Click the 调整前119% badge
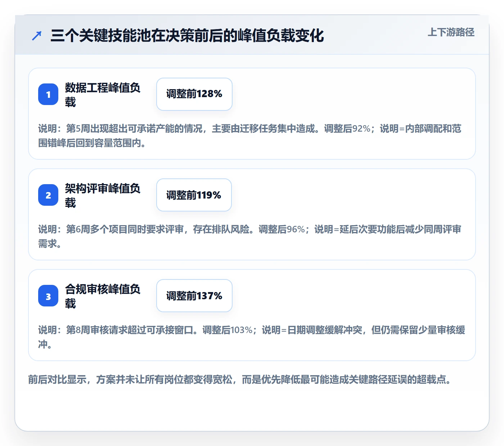The height and width of the screenshot is (446, 504). click(x=194, y=195)
